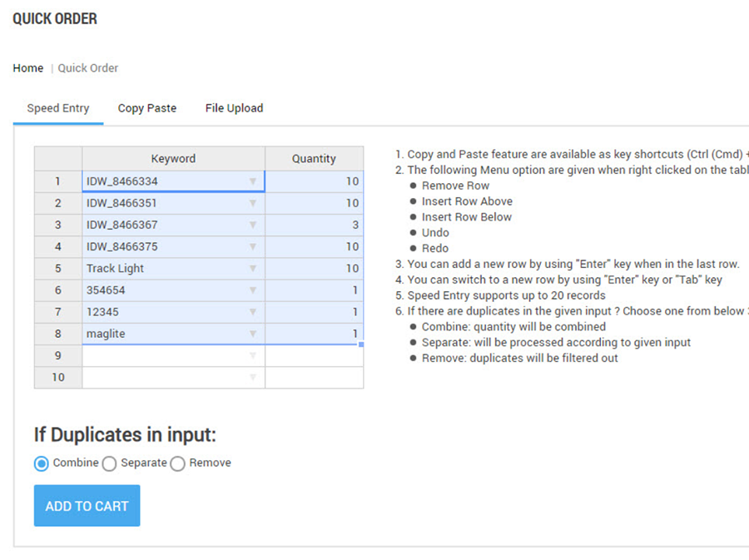Select the IDW_8466334 keyword cell
This screenshot has height=560, width=749.
click(x=173, y=181)
